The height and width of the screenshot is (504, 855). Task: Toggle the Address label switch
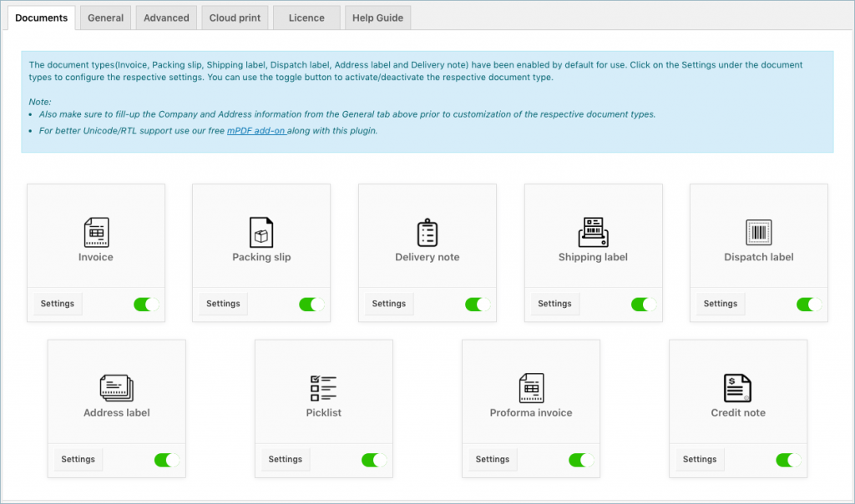click(x=167, y=460)
